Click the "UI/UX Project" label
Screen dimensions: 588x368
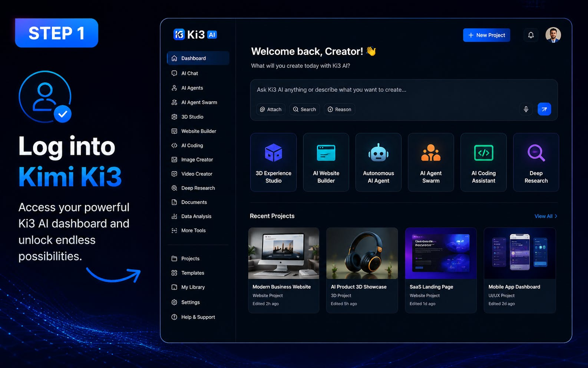pyautogui.click(x=501, y=296)
